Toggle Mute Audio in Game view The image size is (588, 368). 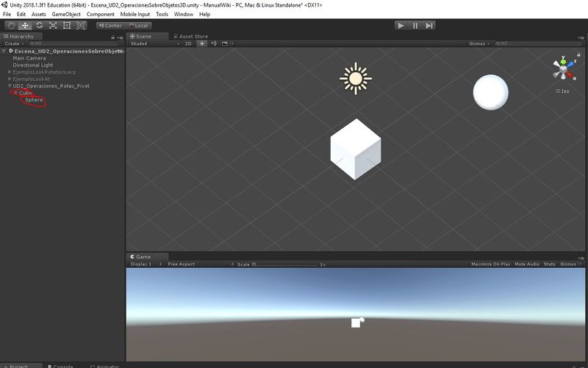pos(527,264)
